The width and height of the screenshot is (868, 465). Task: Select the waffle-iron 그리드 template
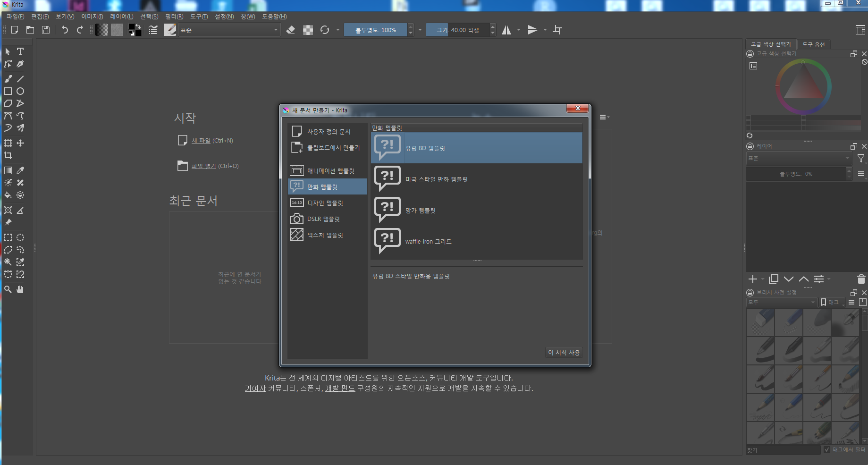pyautogui.click(x=477, y=241)
